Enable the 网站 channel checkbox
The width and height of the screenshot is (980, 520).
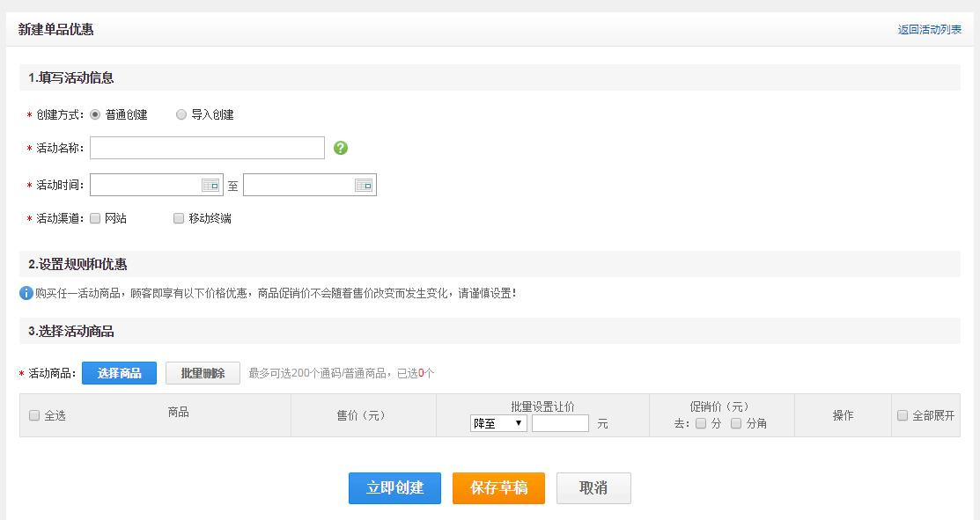pyautogui.click(x=95, y=218)
